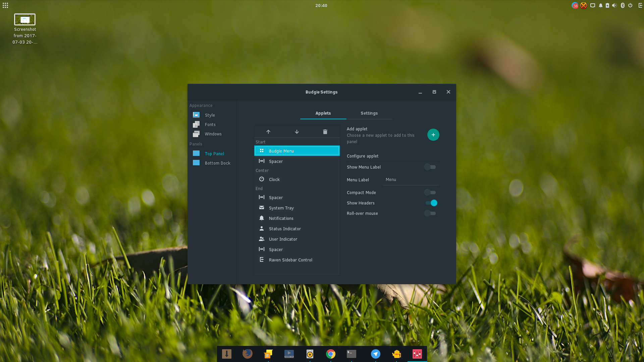This screenshot has width=644, height=362.
Task: Select the Spacer under Start section
Action: click(x=297, y=161)
